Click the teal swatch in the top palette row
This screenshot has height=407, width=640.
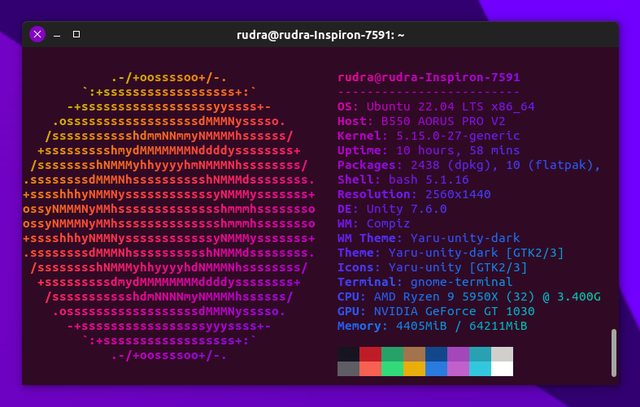click(x=480, y=354)
